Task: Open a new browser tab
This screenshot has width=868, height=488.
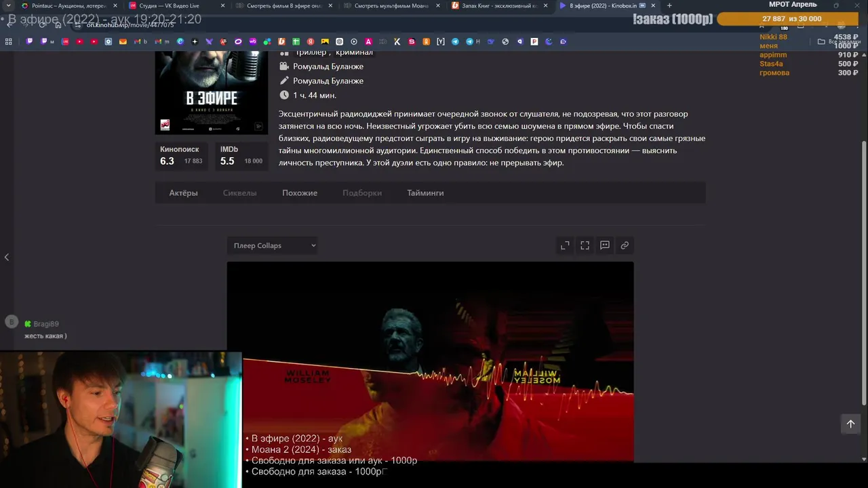Action: coord(669,5)
